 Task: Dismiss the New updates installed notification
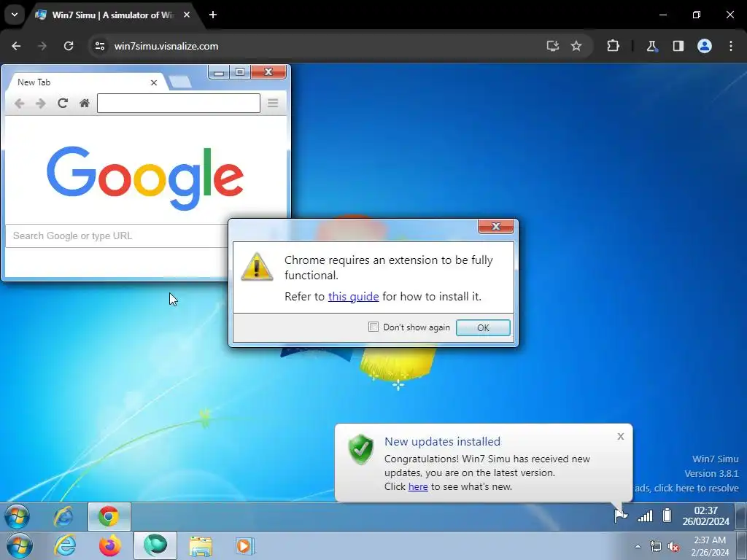pyautogui.click(x=621, y=436)
